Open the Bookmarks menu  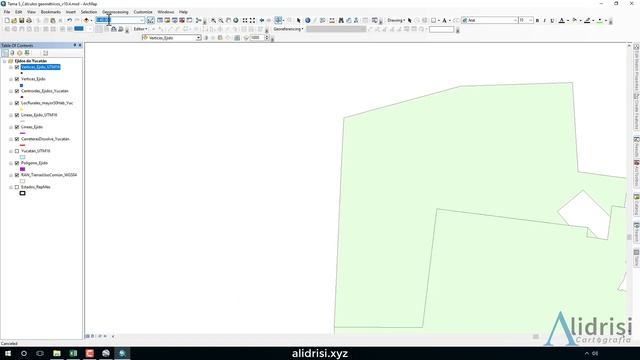[x=51, y=12]
